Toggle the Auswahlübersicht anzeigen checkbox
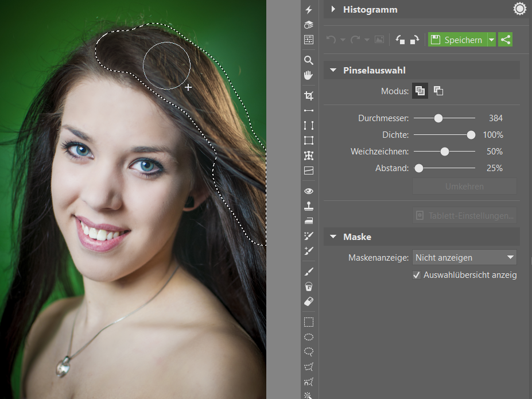 pos(416,275)
